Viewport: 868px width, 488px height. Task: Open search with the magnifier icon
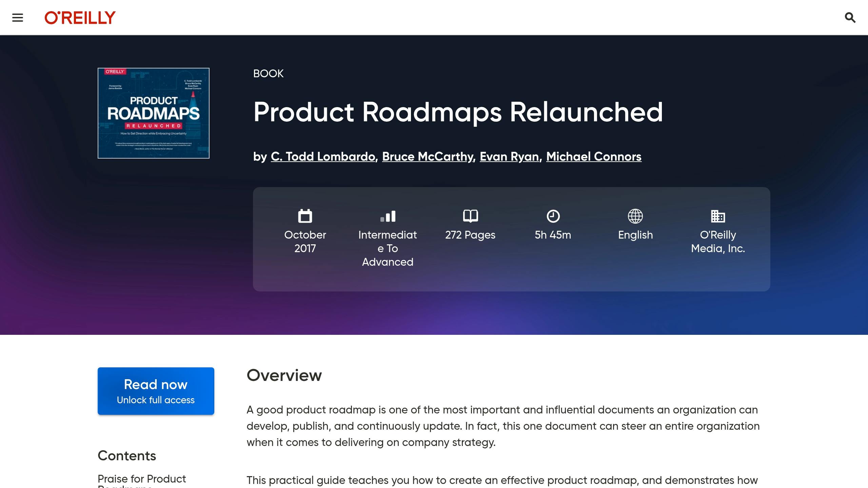850,18
